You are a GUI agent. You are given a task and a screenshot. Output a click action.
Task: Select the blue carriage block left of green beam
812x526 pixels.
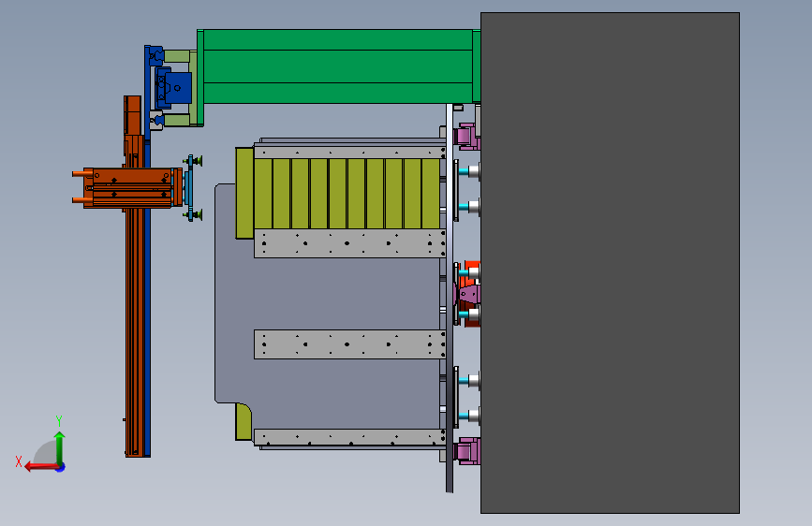click(x=178, y=88)
